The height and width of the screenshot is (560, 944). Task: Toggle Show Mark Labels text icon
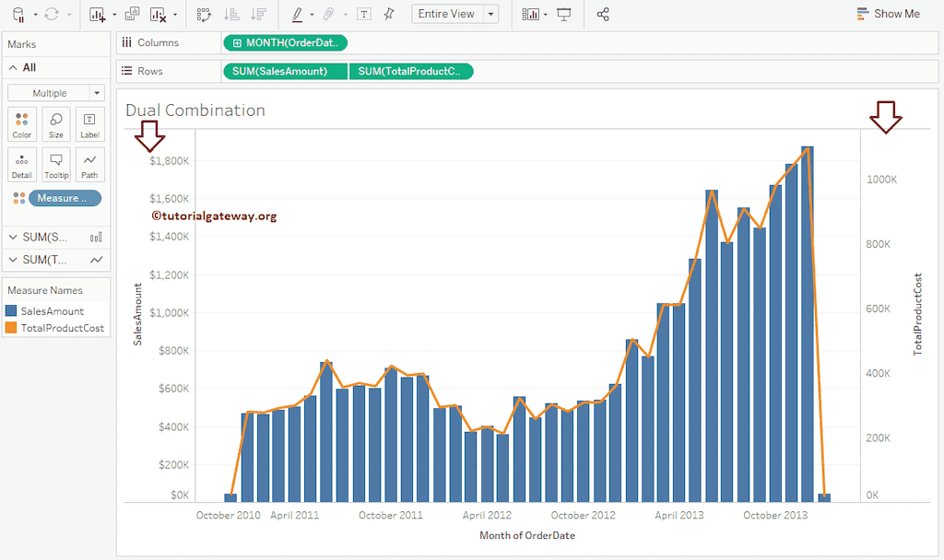point(364,14)
